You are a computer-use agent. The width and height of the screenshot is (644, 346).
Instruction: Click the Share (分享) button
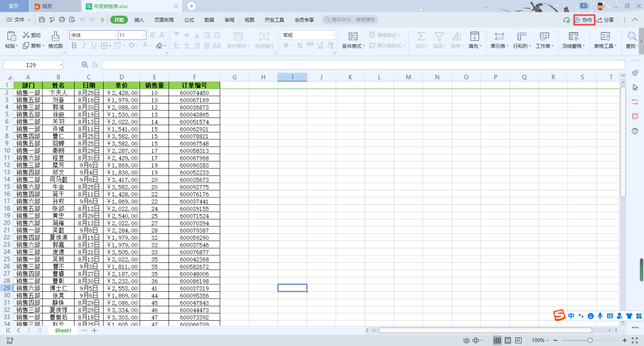point(605,20)
